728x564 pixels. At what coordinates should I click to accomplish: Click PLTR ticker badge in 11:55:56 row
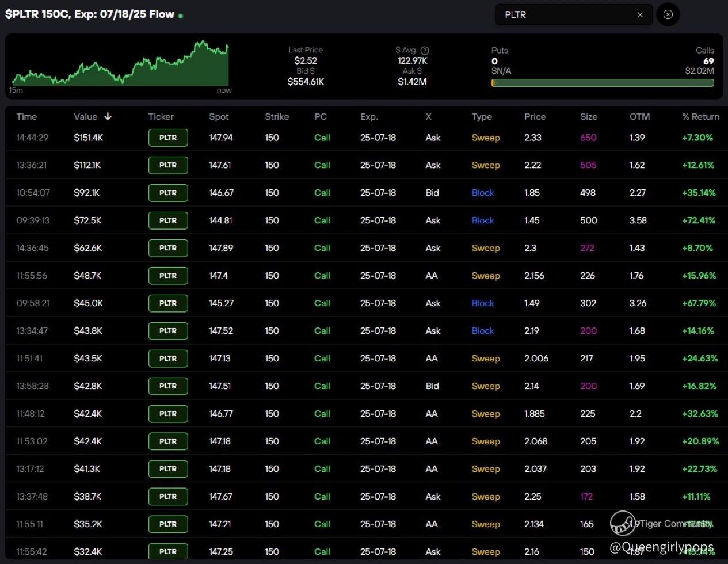pyautogui.click(x=168, y=276)
